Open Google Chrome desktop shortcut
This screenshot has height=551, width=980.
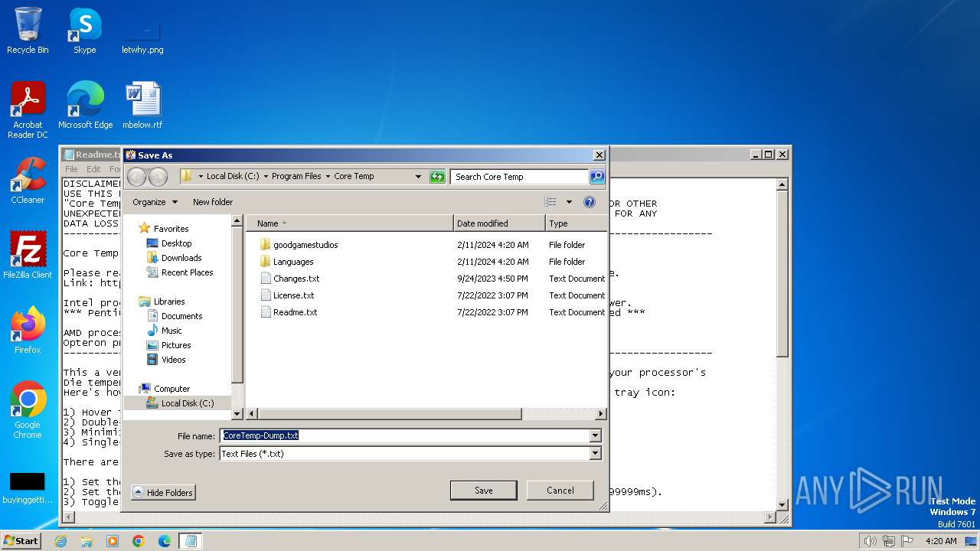[x=28, y=411]
